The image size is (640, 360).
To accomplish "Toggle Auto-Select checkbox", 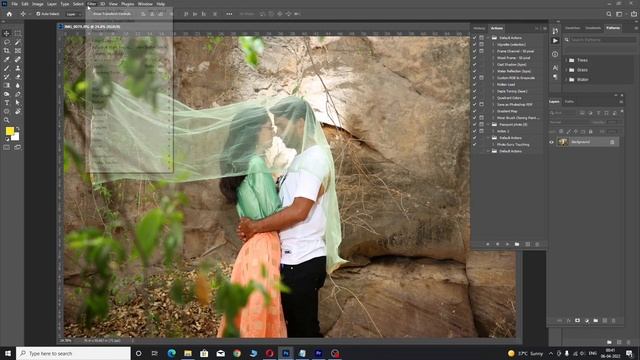I will 38,14.
